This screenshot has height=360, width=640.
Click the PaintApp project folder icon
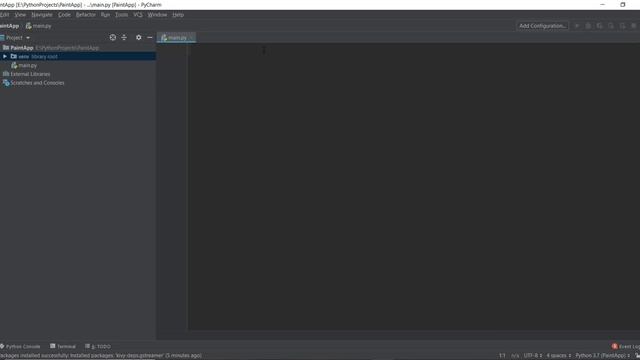click(6, 48)
